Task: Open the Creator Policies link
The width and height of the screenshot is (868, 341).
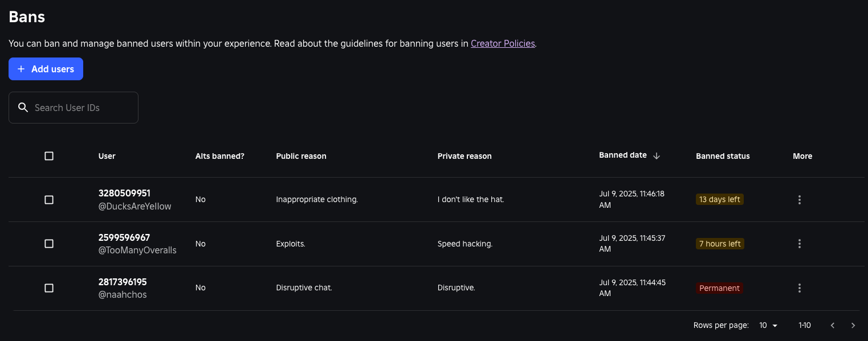Action: click(x=503, y=43)
